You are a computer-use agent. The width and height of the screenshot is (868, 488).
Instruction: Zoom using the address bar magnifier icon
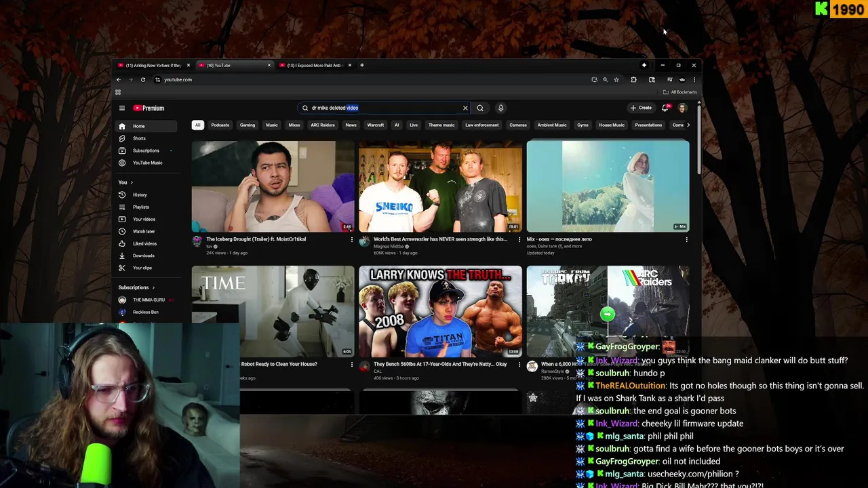pos(605,79)
